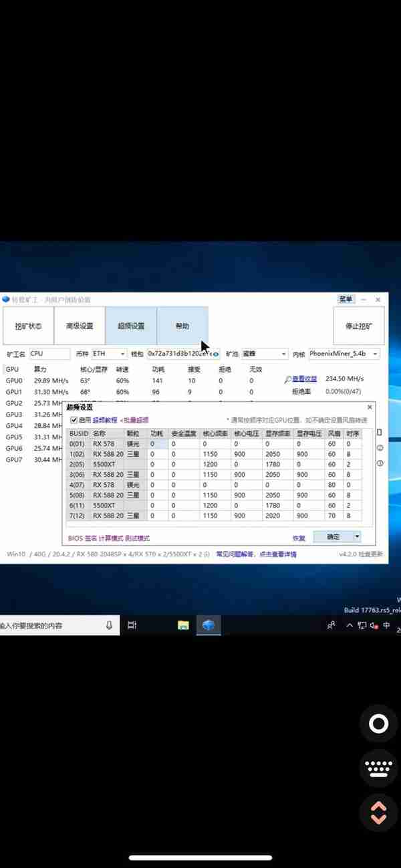Tap the keyboard overlay button
401x868 pixels.
tap(379, 768)
